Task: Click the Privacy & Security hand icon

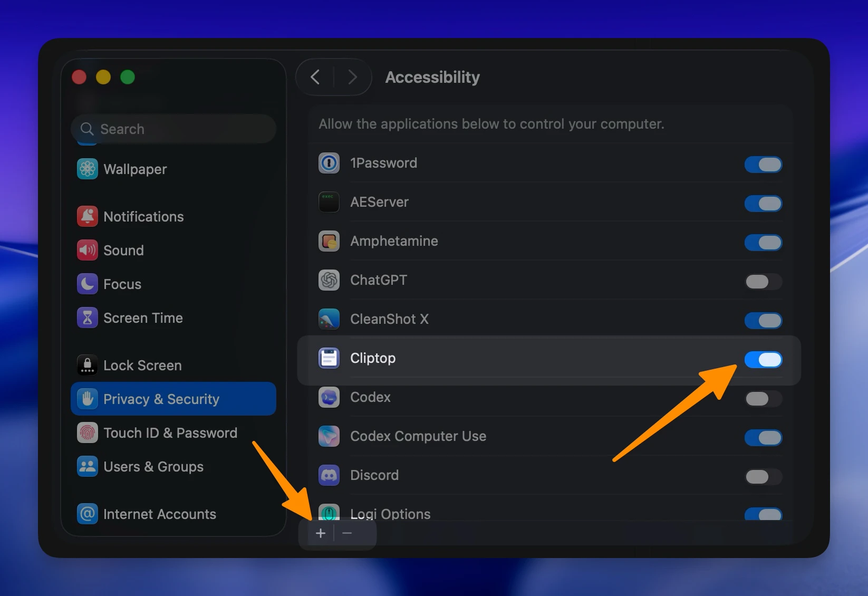Action: click(x=88, y=399)
